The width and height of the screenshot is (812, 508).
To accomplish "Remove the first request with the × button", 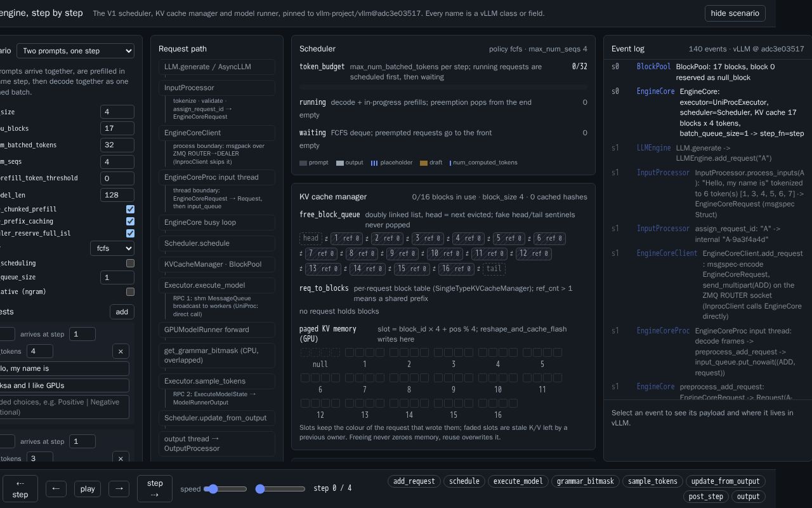I will (x=121, y=351).
